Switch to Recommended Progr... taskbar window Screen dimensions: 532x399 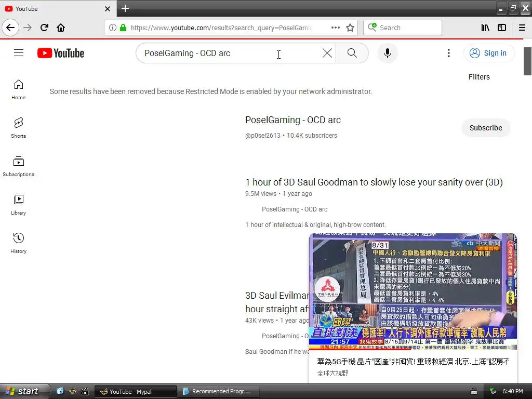click(x=218, y=392)
